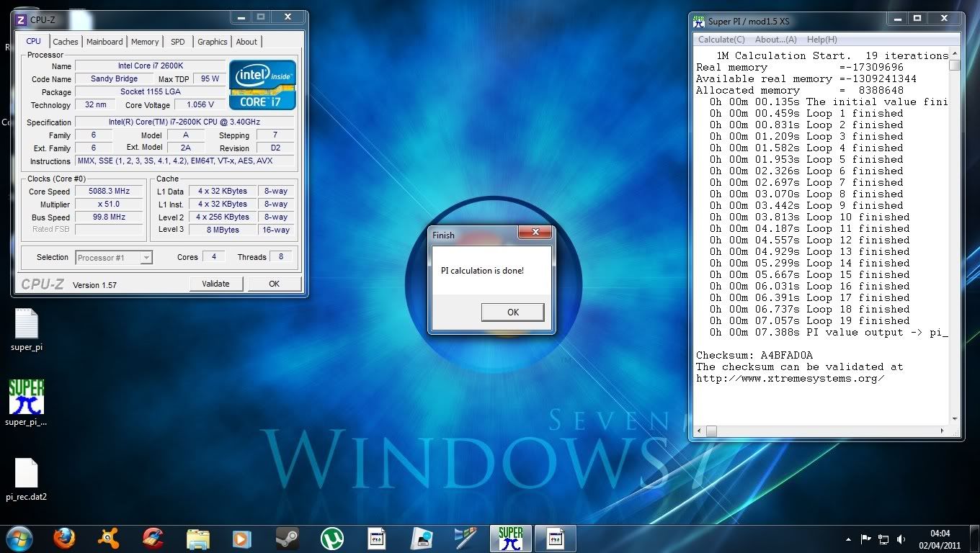Select pi_rec.dat2 file on desktop

[27, 480]
